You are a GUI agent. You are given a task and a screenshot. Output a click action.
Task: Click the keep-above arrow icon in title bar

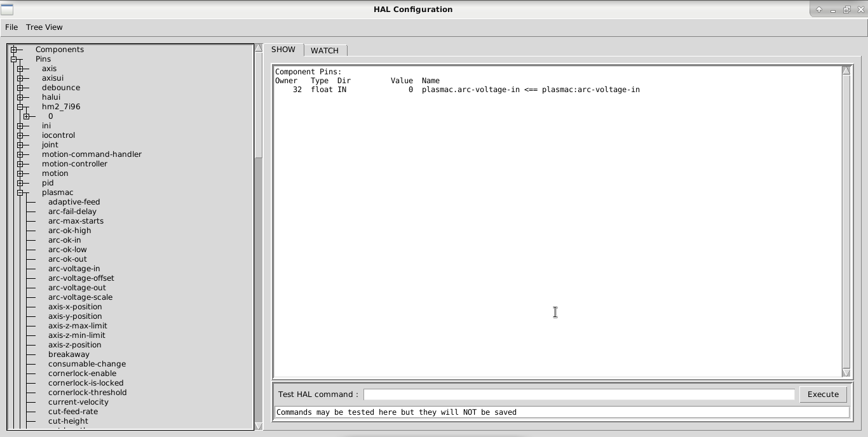[x=819, y=10]
